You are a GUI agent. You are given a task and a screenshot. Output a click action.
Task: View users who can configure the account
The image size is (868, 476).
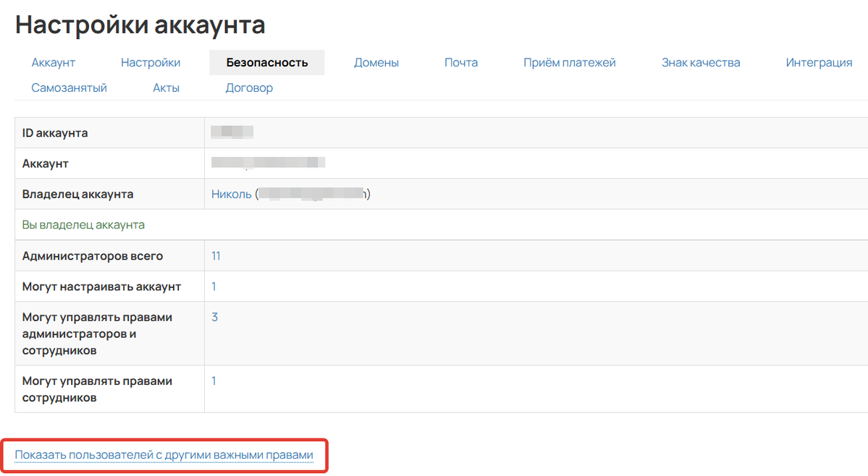pyautogui.click(x=213, y=286)
